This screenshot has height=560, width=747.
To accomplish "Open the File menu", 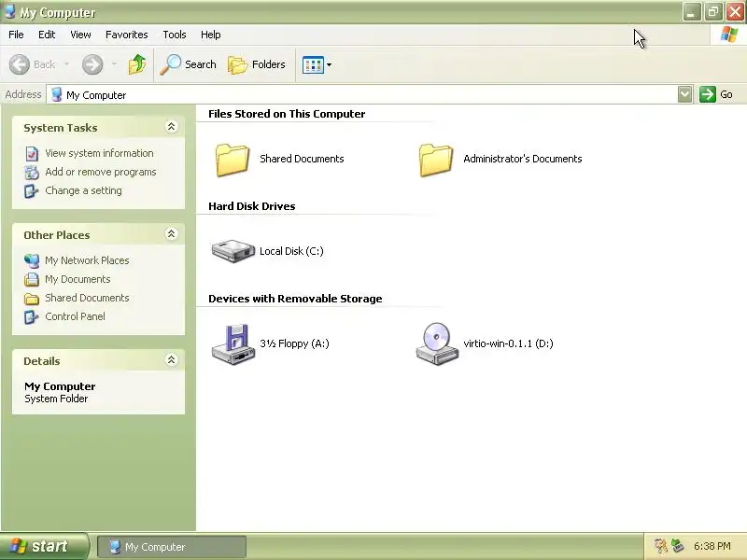I will [x=16, y=35].
